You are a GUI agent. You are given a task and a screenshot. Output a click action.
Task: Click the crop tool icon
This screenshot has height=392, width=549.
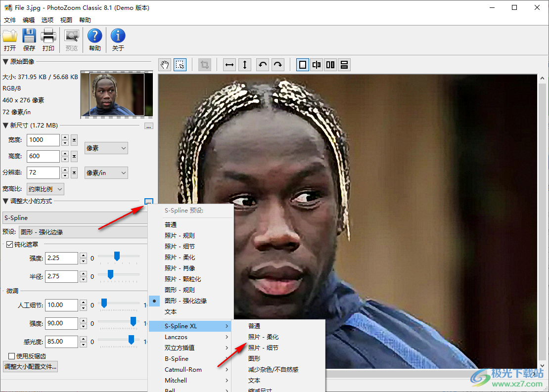click(x=205, y=65)
